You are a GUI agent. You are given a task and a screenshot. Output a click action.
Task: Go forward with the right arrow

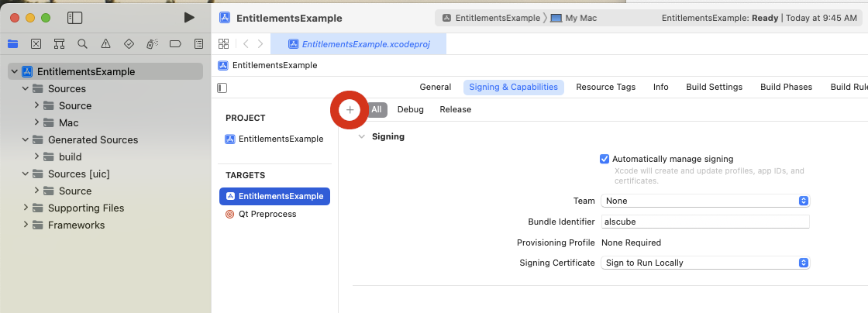(260, 43)
